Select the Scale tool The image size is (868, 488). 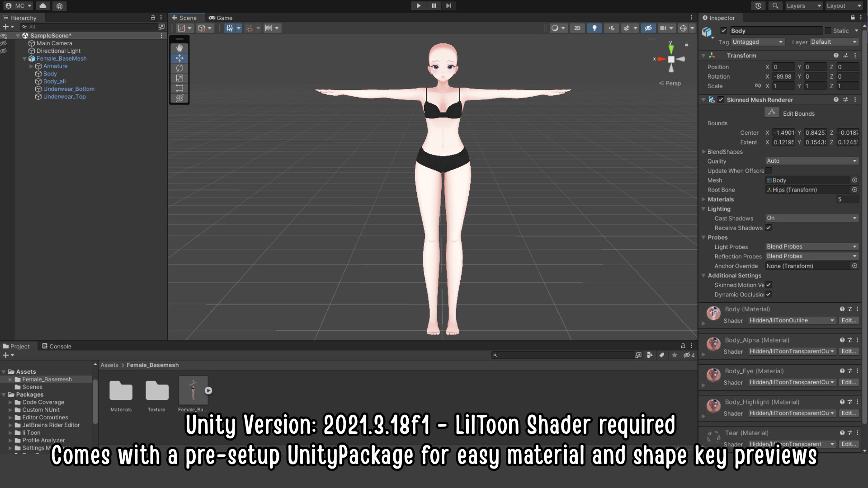[x=179, y=78]
